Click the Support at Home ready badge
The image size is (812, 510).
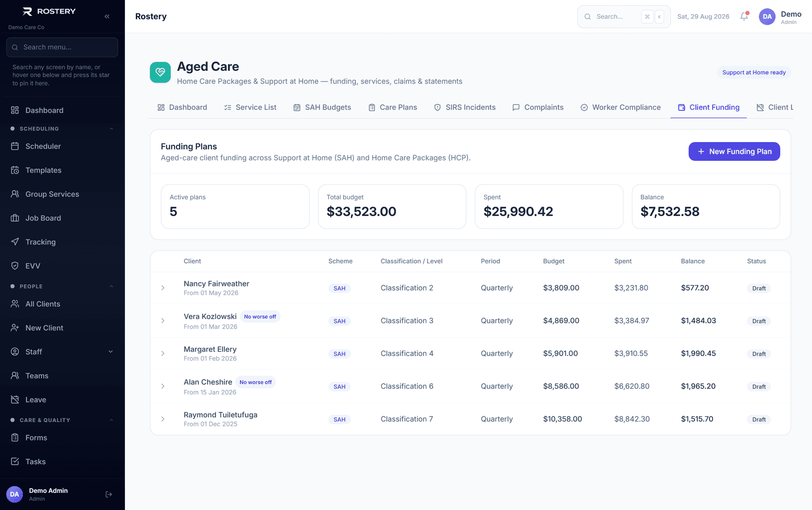click(x=754, y=72)
